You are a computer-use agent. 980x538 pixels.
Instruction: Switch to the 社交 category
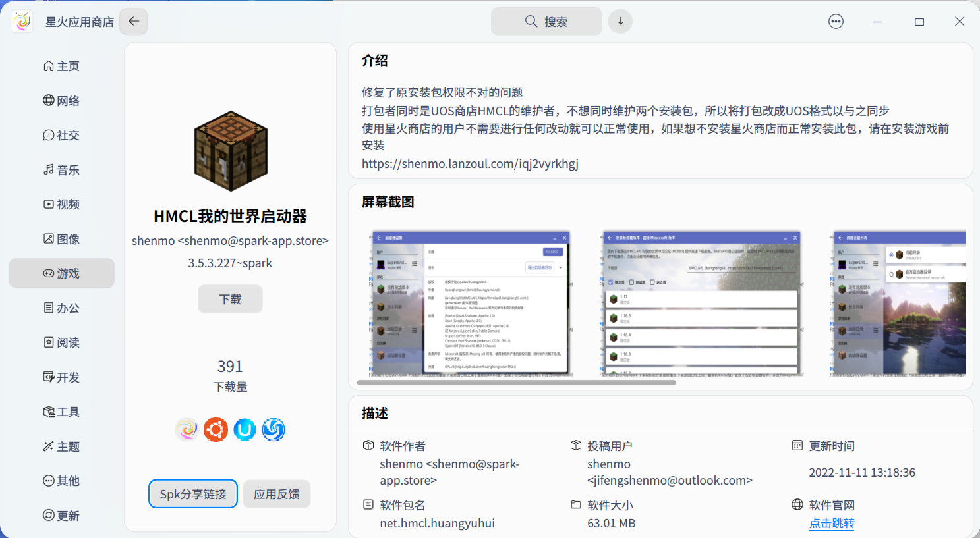(x=62, y=135)
